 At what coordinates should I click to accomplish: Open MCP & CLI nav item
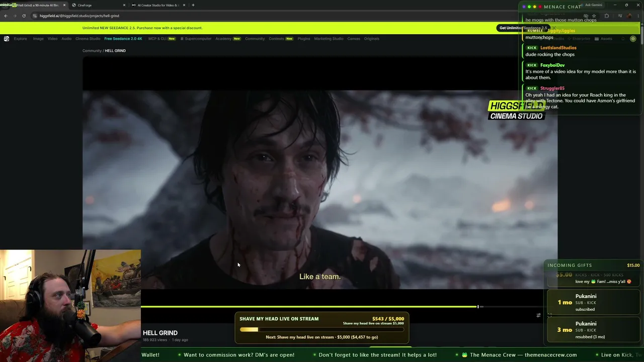162,39
